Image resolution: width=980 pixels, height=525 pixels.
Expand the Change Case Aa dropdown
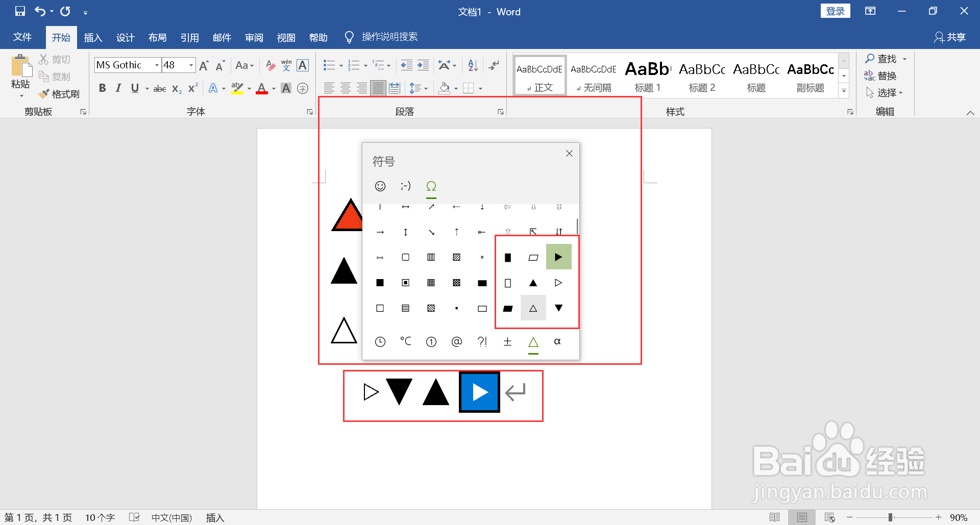(244, 65)
